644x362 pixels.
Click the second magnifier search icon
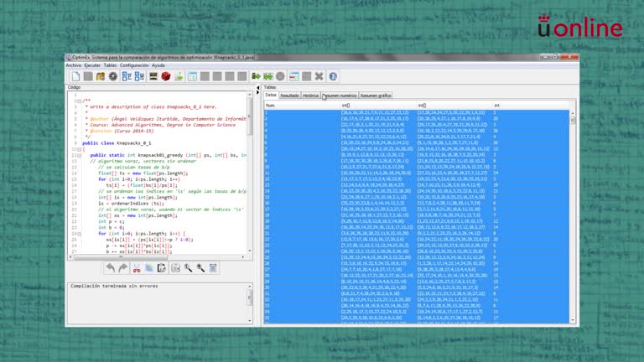[200, 268]
